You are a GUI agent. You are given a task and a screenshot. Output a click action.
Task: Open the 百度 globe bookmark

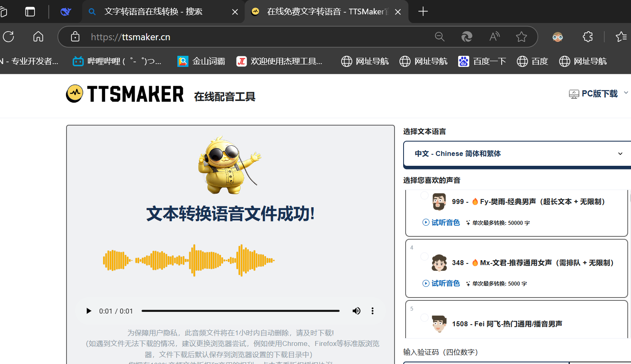pyautogui.click(x=532, y=61)
